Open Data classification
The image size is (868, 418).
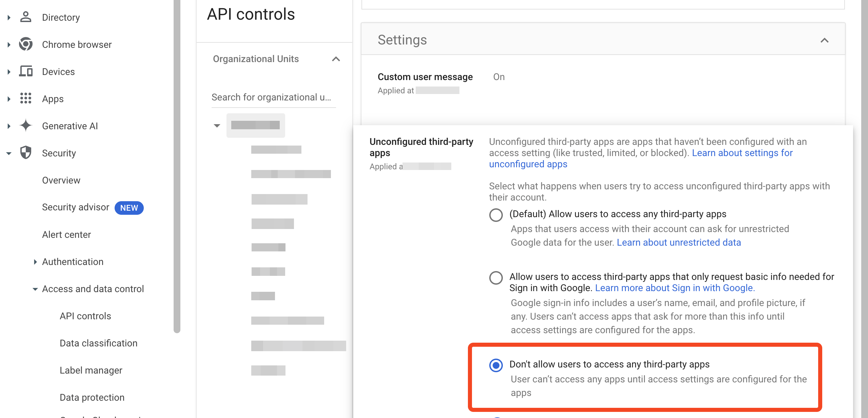[99, 343]
